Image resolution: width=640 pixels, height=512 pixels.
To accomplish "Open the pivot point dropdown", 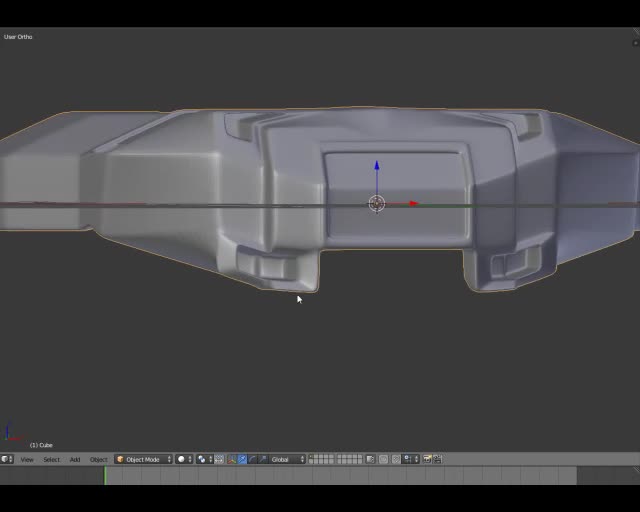I will coord(204,459).
